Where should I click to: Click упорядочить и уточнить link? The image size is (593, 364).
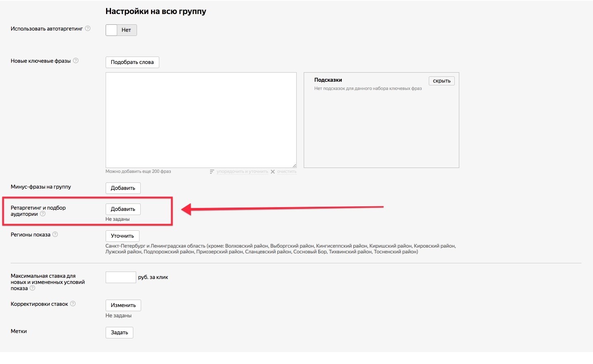click(242, 172)
